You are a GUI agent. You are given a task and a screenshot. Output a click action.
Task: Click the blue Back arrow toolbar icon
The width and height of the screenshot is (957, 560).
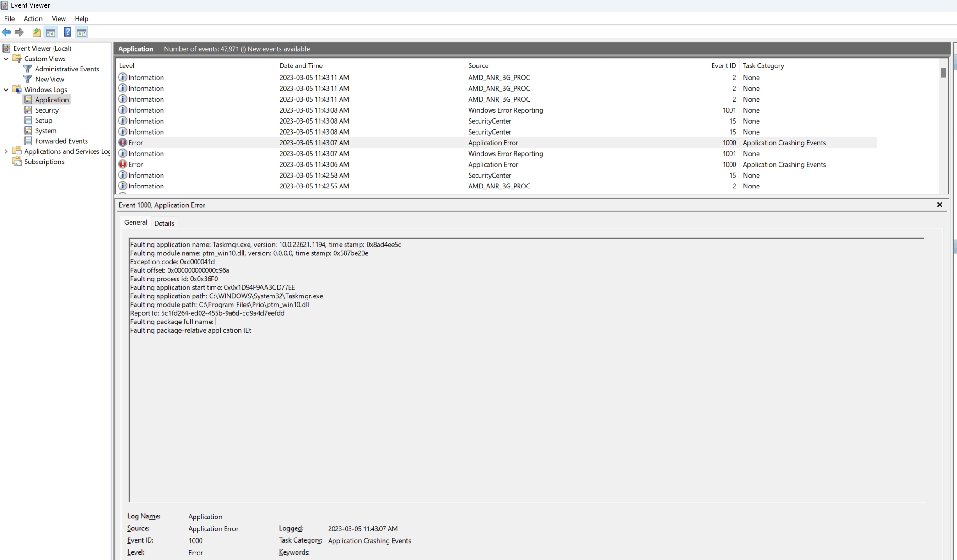tap(6, 32)
